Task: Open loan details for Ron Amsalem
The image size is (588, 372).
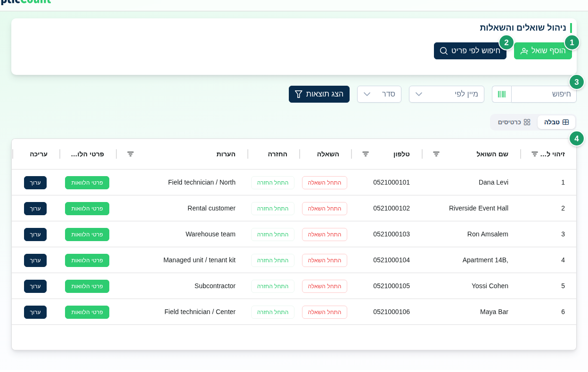Action: click(x=87, y=235)
